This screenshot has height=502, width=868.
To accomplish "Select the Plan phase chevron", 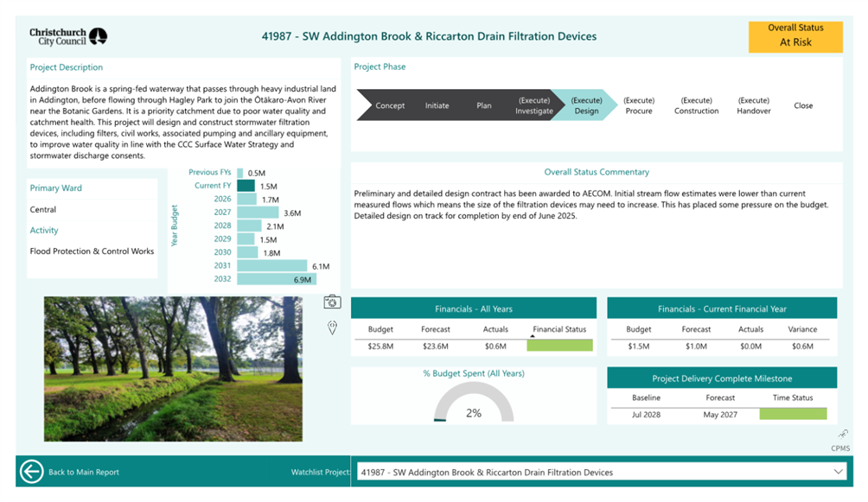I will point(484,105).
